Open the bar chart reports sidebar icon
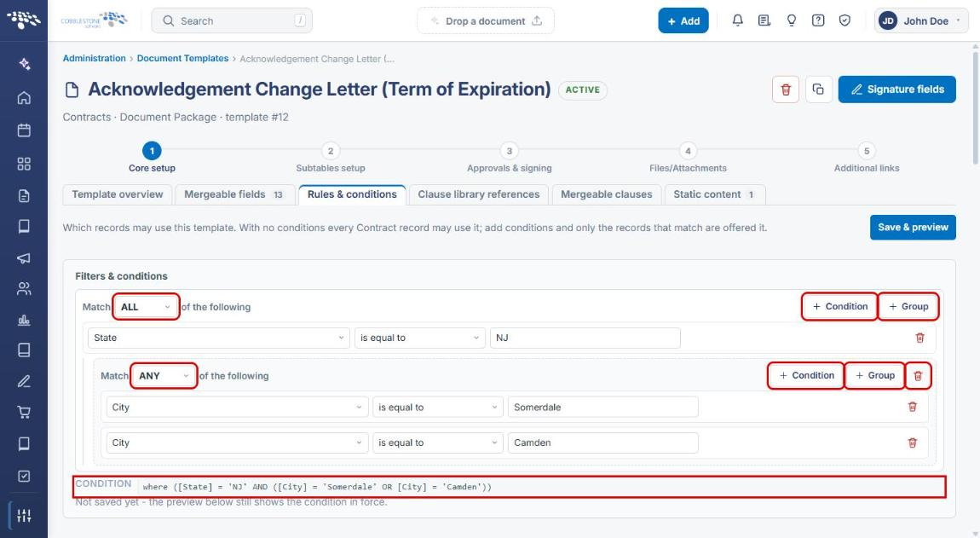 coord(24,321)
